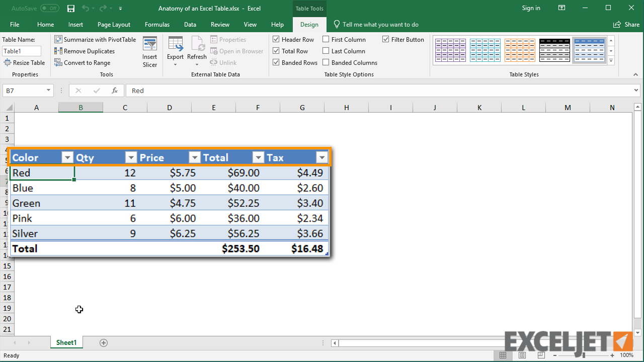Open the Insert Slicer tool
644x362 pixels.
coord(149,51)
